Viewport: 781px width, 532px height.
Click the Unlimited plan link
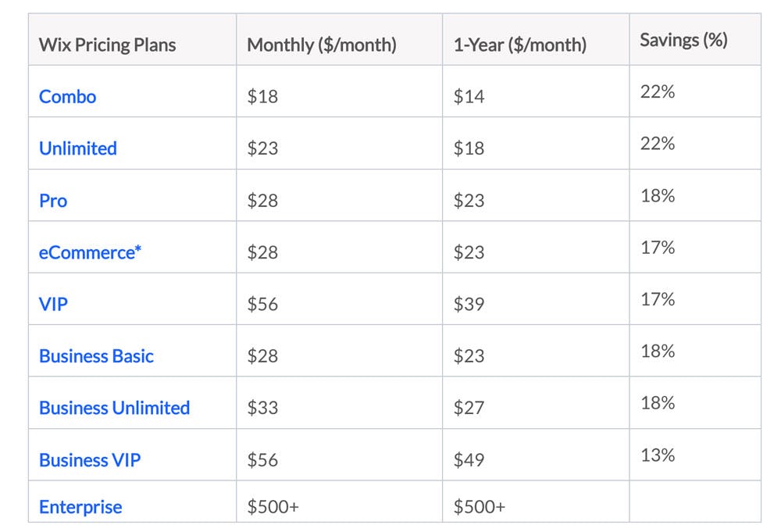(78, 148)
